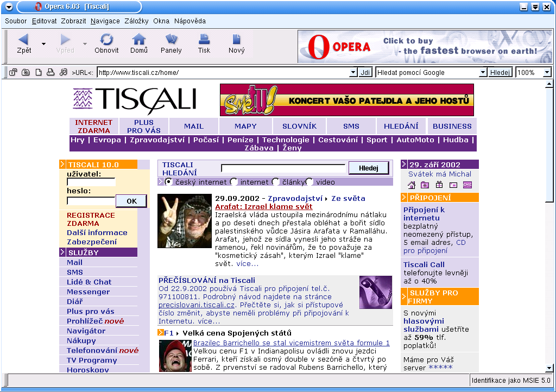Go home with the Domů icon
This screenshot has width=556, height=392.
point(138,39)
